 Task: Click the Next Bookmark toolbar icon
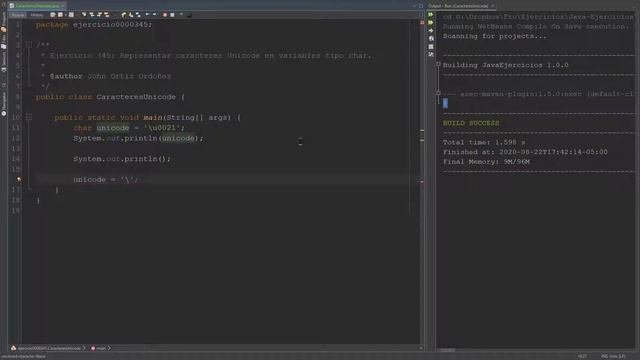pyautogui.click(x=131, y=15)
